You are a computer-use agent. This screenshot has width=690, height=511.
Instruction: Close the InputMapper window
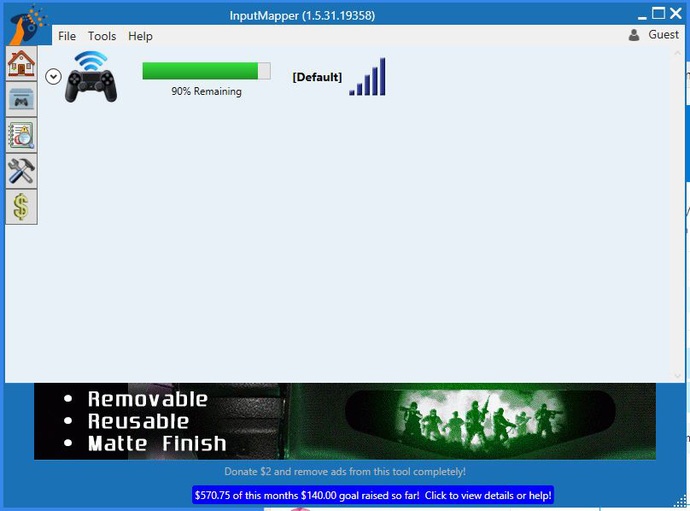click(x=676, y=14)
